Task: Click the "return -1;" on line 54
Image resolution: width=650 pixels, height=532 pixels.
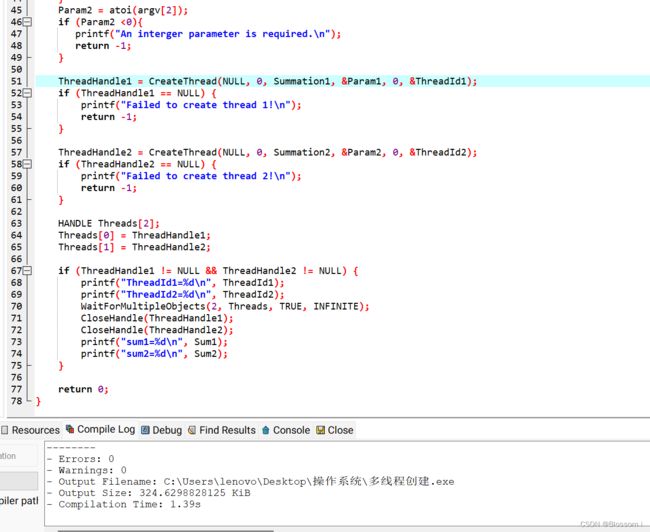Action: [x=109, y=117]
